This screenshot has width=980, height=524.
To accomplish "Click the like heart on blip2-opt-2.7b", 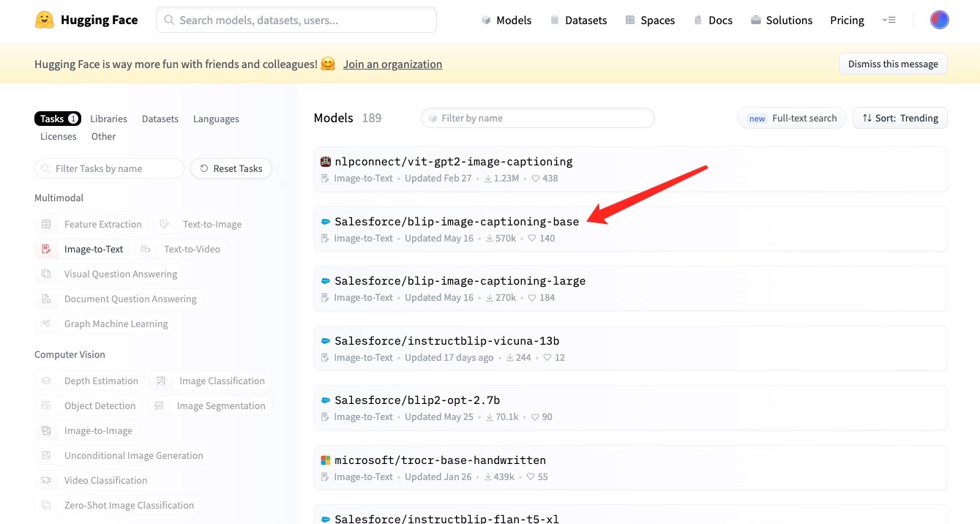I will pos(534,417).
